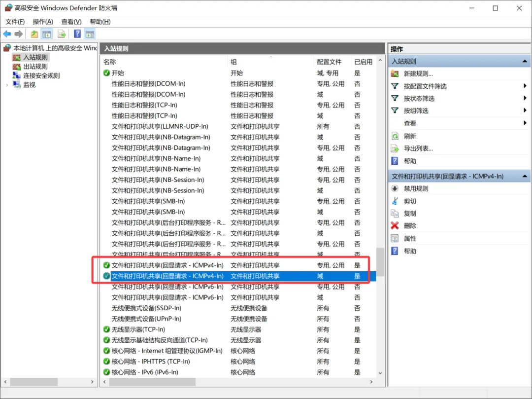Toggle the Action pane toolbar icon
Image resolution: width=532 pixels, height=399 pixels.
point(90,34)
